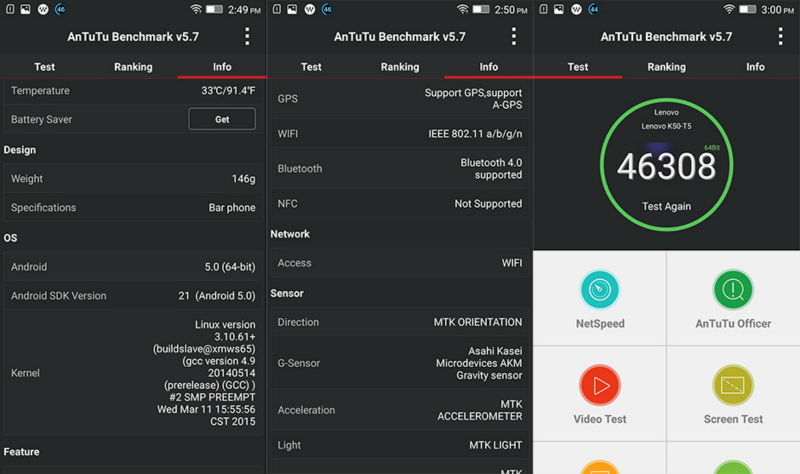This screenshot has width=800, height=474.
Task: Select the Access WIFI row
Action: tap(400, 263)
